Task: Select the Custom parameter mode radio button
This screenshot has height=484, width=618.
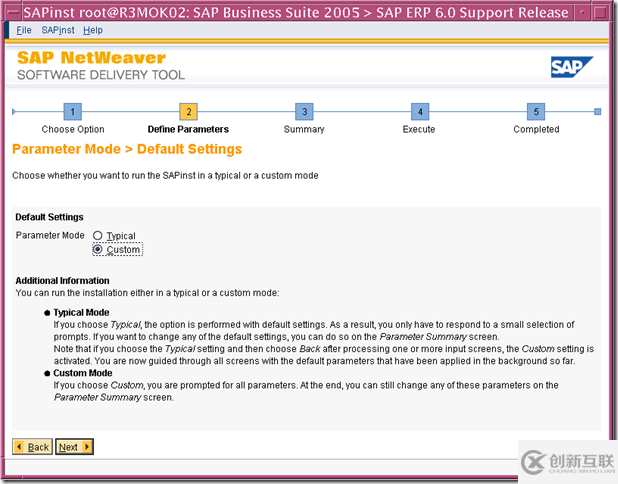Action: (x=98, y=249)
